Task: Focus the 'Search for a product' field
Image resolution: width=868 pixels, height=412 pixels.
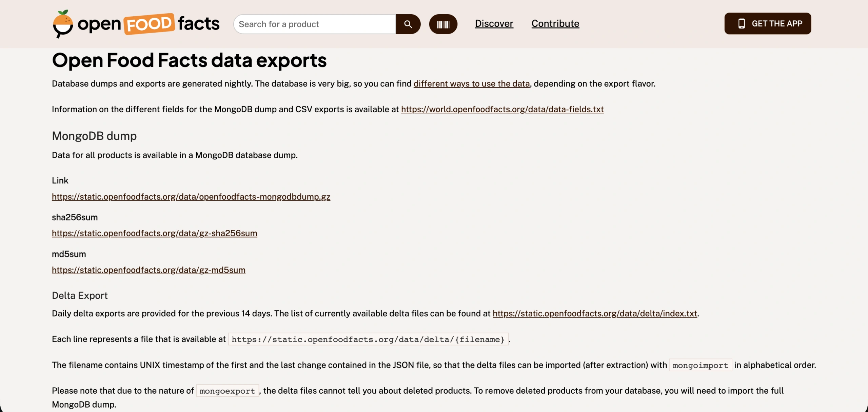Action: (315, 24)
